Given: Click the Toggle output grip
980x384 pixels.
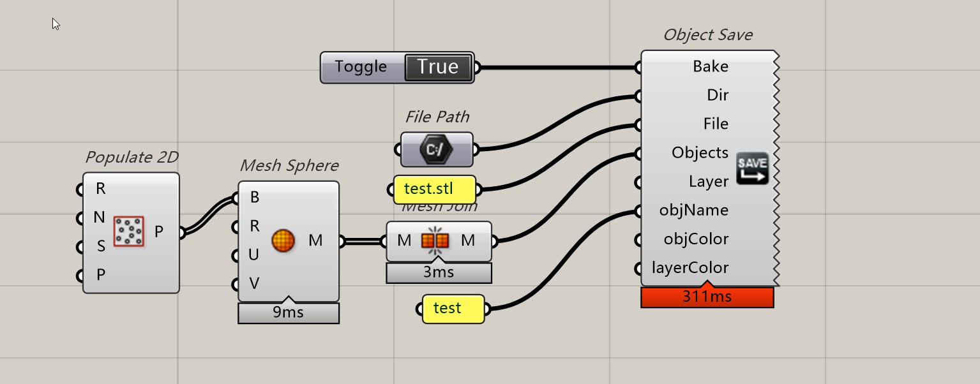Looking at the screenshot, I should [x=477, y=68].
